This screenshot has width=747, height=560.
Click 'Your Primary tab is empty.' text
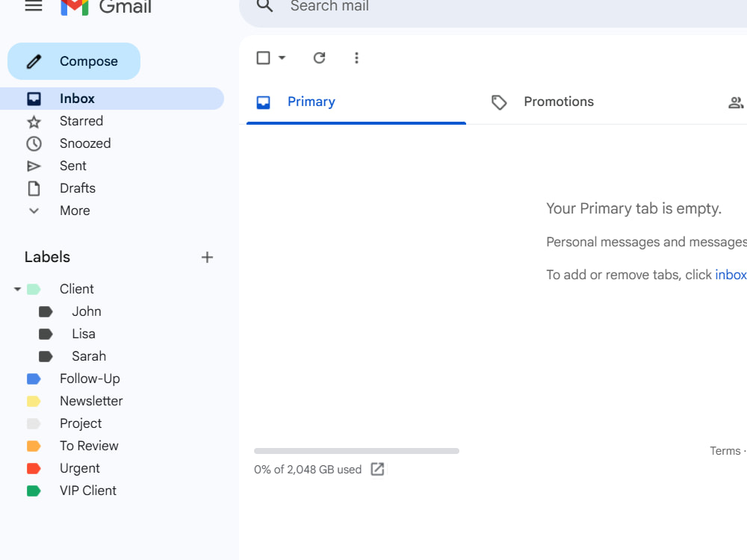pos(633,208)
